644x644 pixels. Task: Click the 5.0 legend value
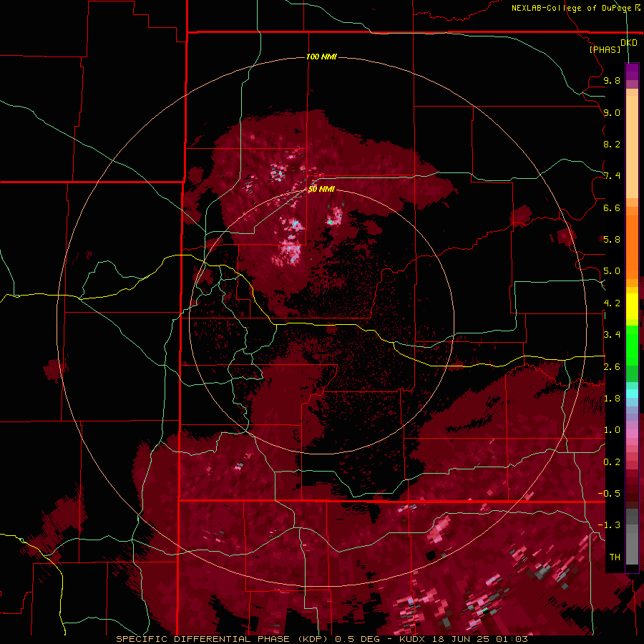point(612,271)
